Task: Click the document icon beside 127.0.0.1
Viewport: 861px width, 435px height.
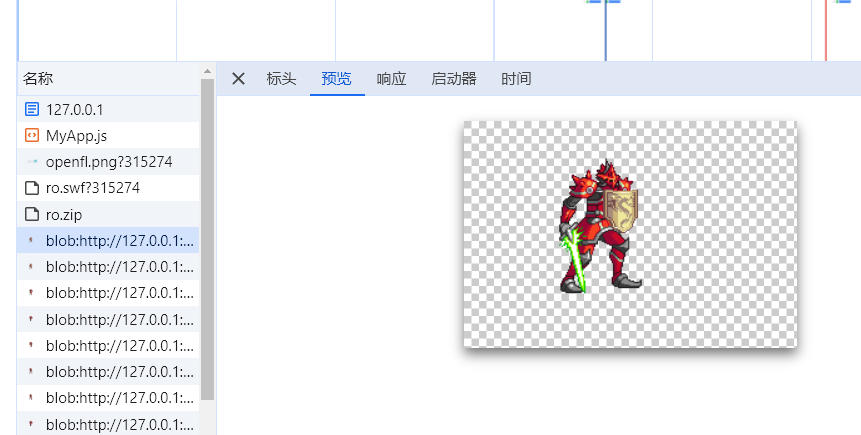Action: (32, 109)
